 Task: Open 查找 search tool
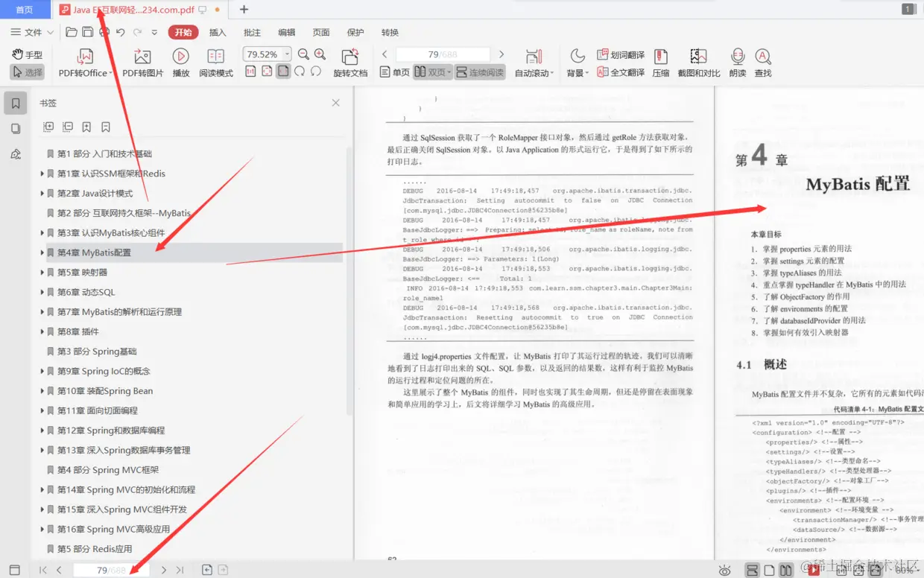[762, 63]
